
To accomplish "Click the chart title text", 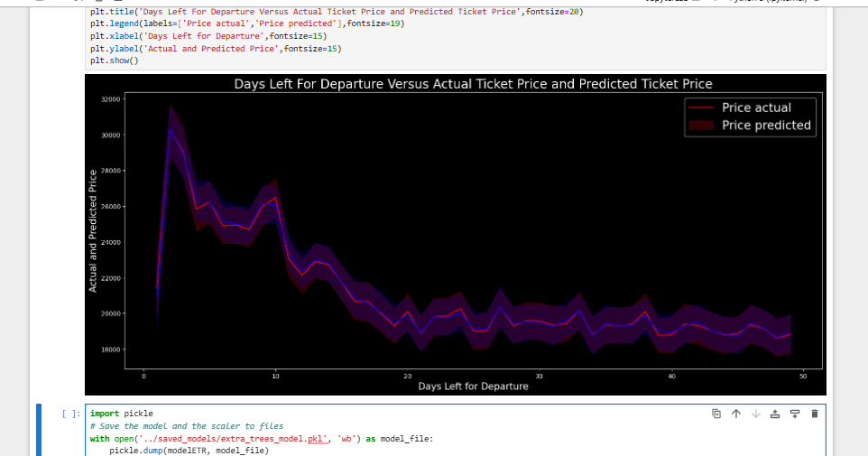I will (x=473, y=84).
